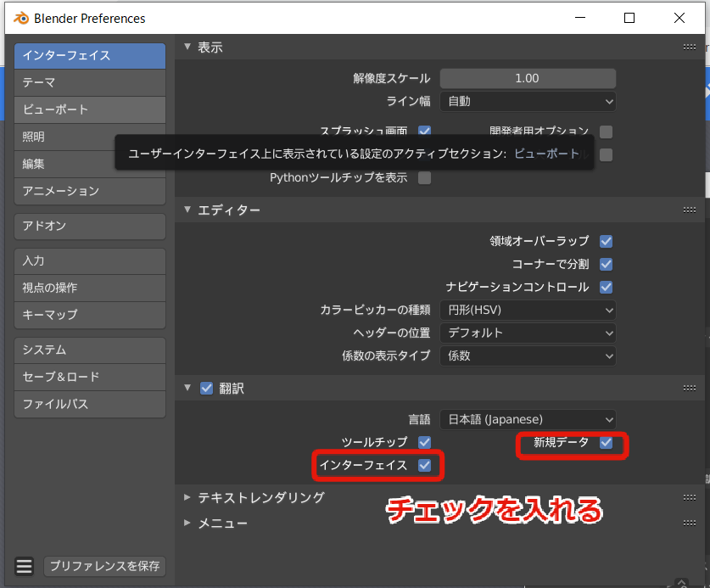Image resolution: width=710 pixels, height=588 pixels.
Task: Toggle ナビゲーションコントロール checkbox
Action: [606, 287]
